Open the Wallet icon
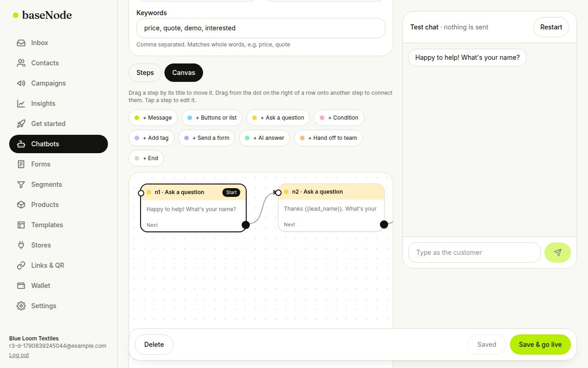Image resolution: width=588 pixels, height=368 pixels. (x=21, y=286)
